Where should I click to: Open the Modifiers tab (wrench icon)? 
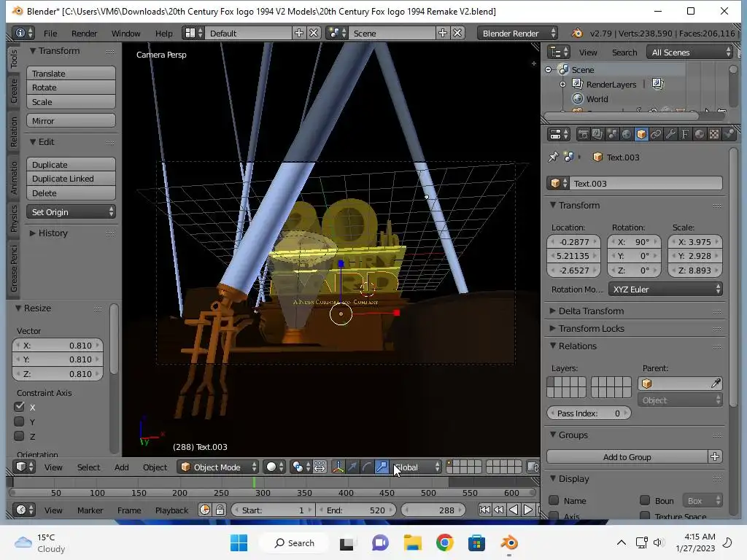pyautogui.click(x=670, y=134)
